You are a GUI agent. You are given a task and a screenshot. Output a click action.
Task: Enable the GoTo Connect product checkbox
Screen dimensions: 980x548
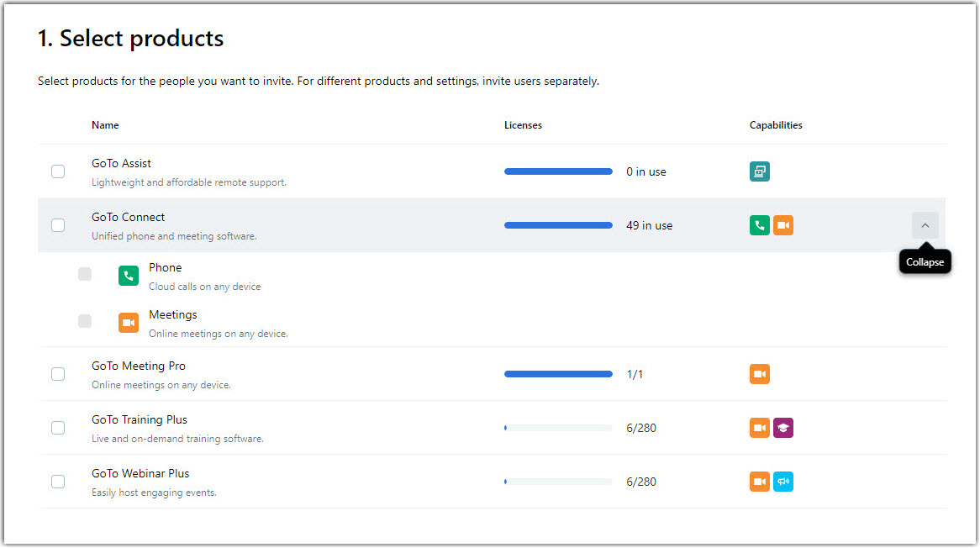(58, 224)
